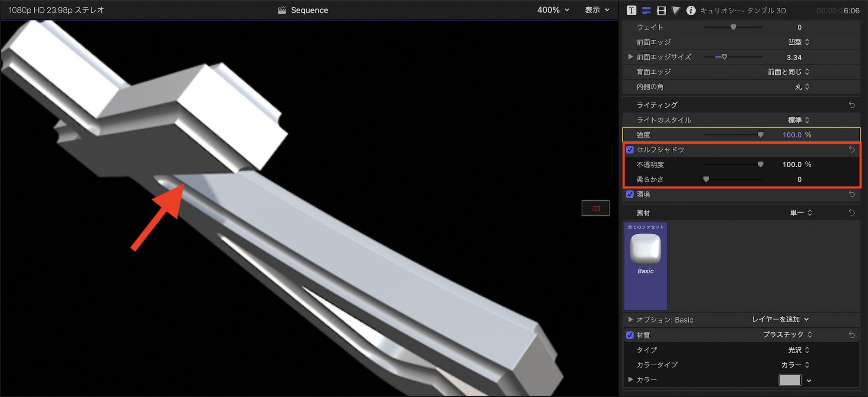
Task: Open the Video inspector filmstrip icon
Action: pyautogui.click(x=661, y=10)
